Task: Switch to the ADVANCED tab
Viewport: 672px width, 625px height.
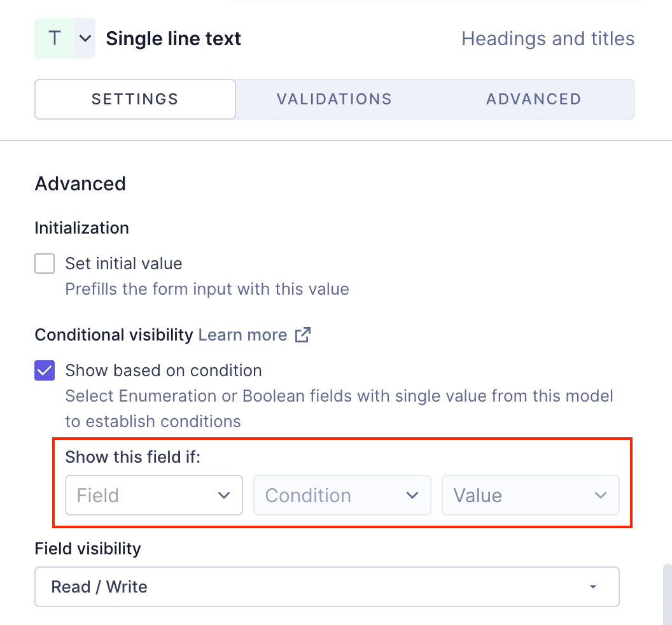Action: pos(533,99)
